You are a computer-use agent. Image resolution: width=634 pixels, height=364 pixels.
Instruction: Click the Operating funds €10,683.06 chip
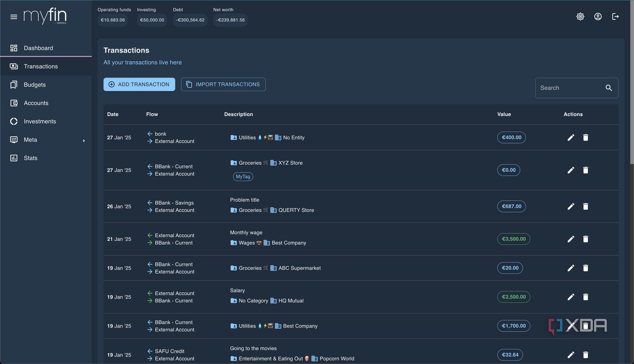pyautogui.click(x=113, y=20)
